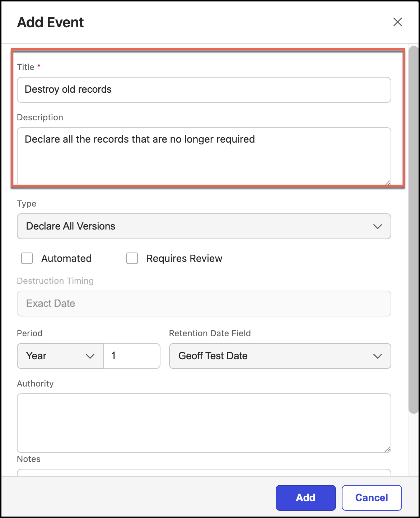Tick the Requires Review checkbox
Screen dimensions: 420x518
pyautogui.click(x=132, y=259)
